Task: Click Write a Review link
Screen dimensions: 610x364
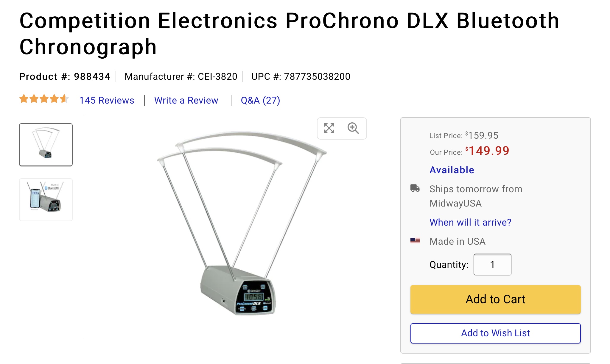Action: pyautogui.click(x=186, y=100)
